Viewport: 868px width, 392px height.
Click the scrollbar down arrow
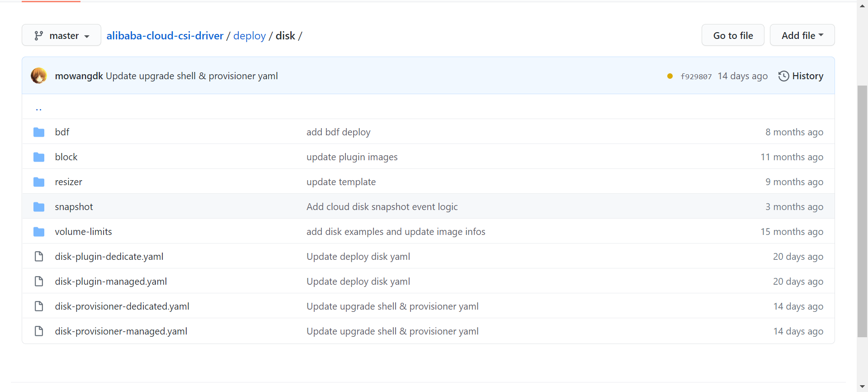click(862, 387)
